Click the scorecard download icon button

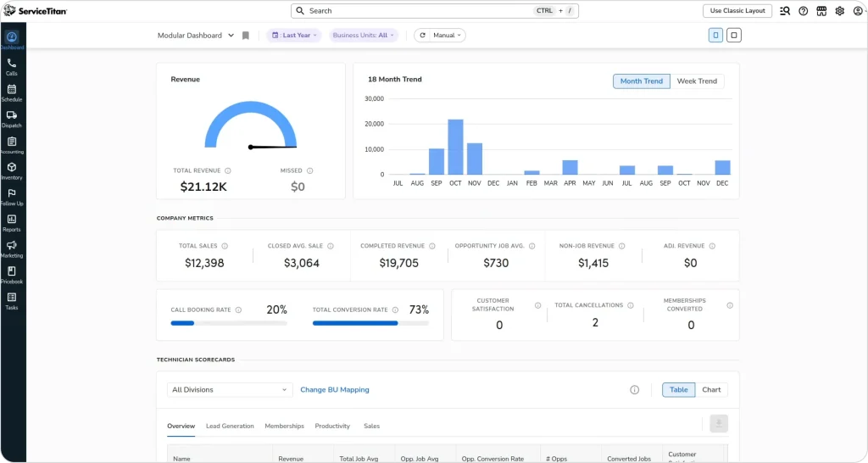point(719,424)
